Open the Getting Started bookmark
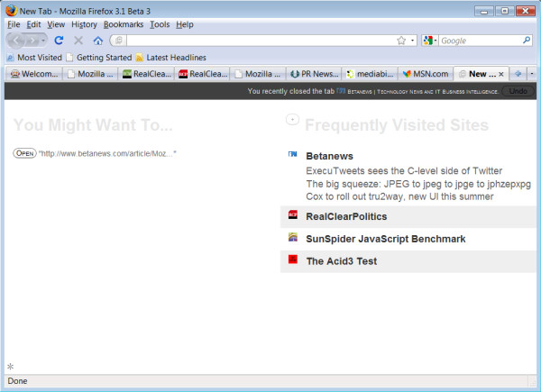The height and width of the screenshot is (392, 541). [99, 58]
